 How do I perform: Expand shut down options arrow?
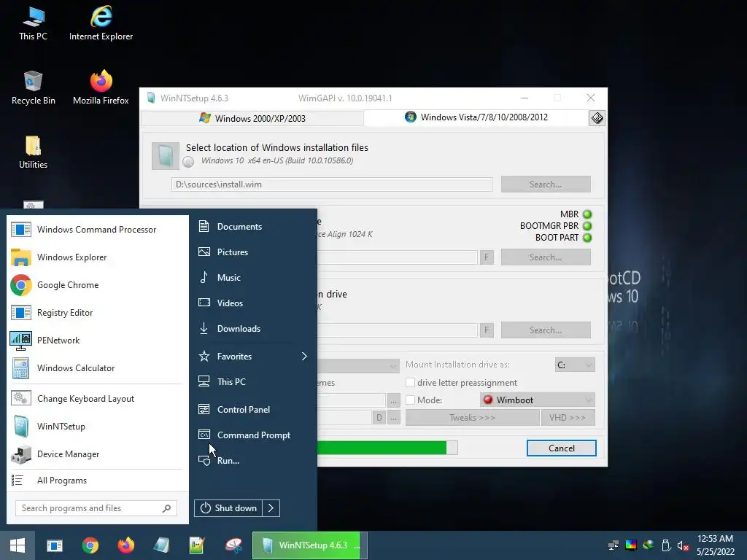271,508
